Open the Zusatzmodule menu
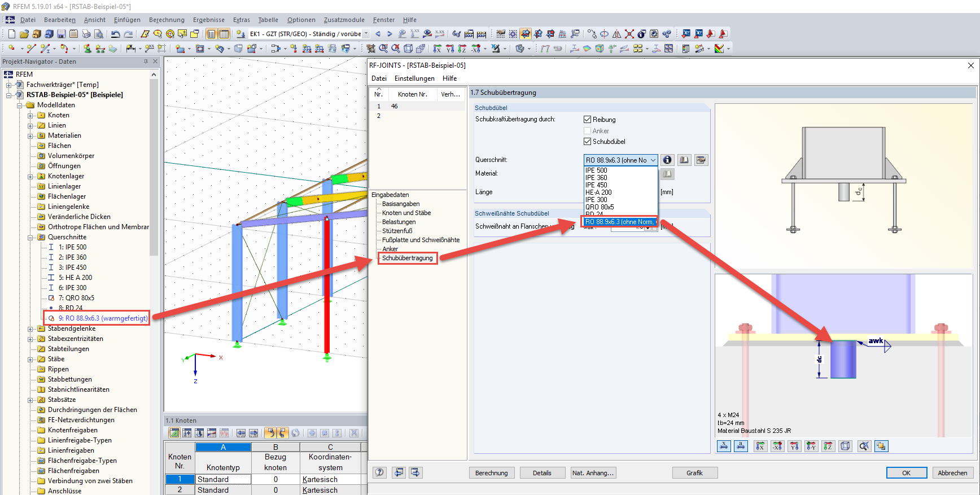Screen dimensions: 980x495 tap(344, 20)
